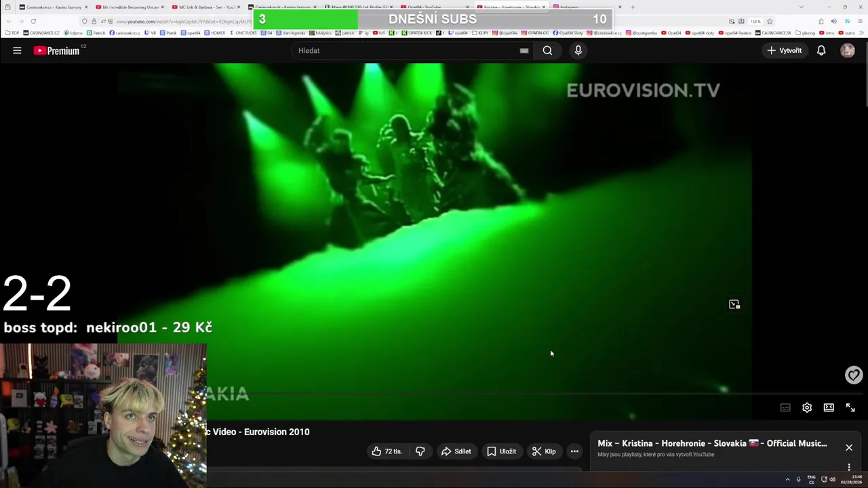Viewport: 868px width, 488px height.
Task: Open the intro bookmark
Action: click(x=827, y=33)
